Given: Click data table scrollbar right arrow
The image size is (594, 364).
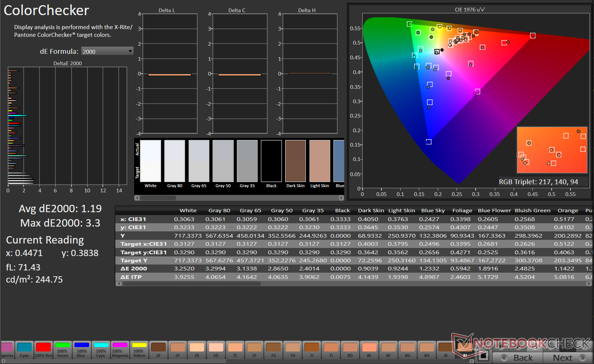Looking at the screenshot, I should click(589, 284).
